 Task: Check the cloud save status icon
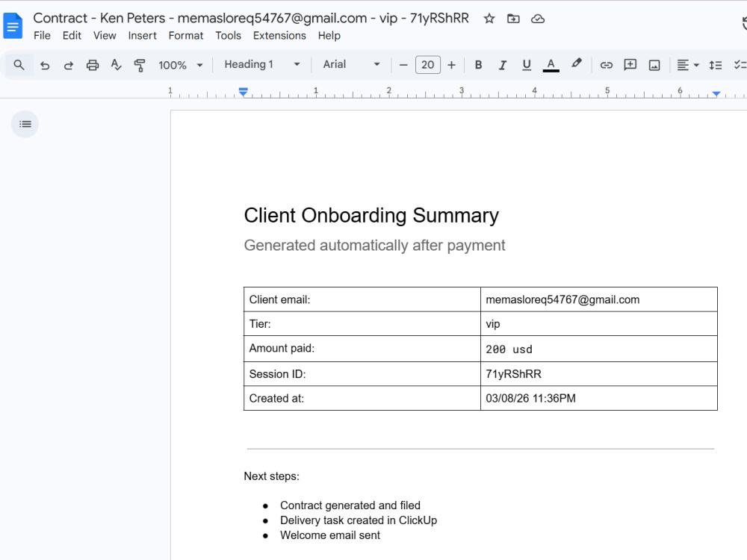[x=538, y=19]
